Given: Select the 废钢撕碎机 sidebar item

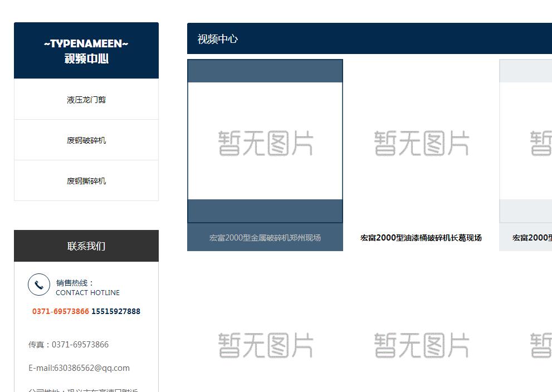Looking at the screenshot, I should pyautogui.click(x=86, y=181).
